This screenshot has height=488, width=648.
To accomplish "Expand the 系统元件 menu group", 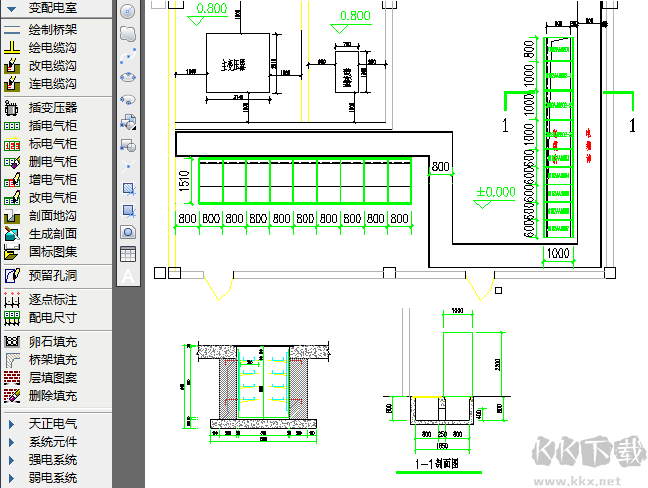I will 12,442.
